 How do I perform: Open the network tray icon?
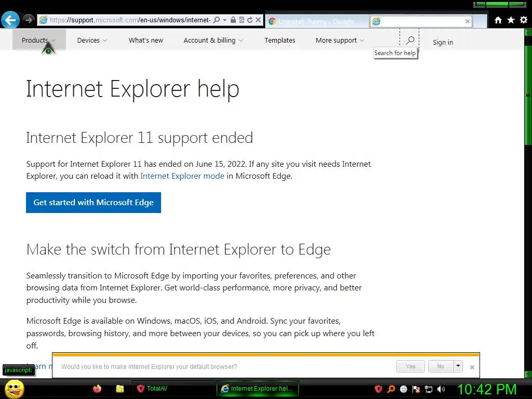click(x=429, y=389)
